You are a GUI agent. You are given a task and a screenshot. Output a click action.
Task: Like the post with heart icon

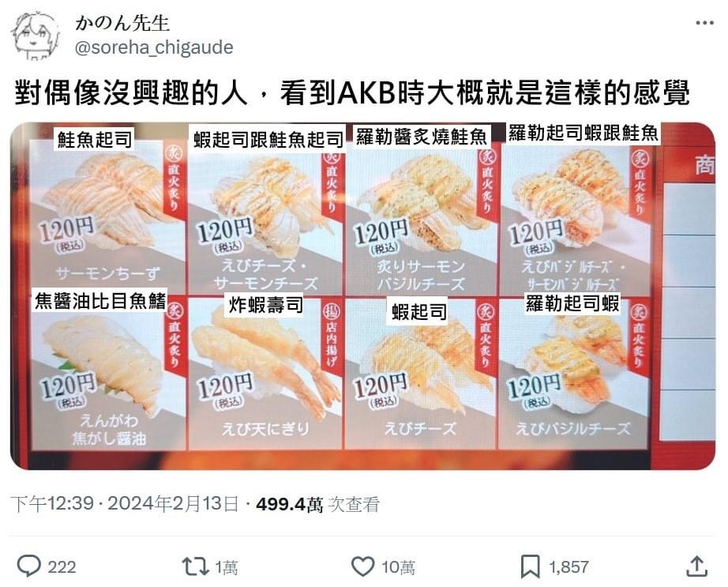362,566
